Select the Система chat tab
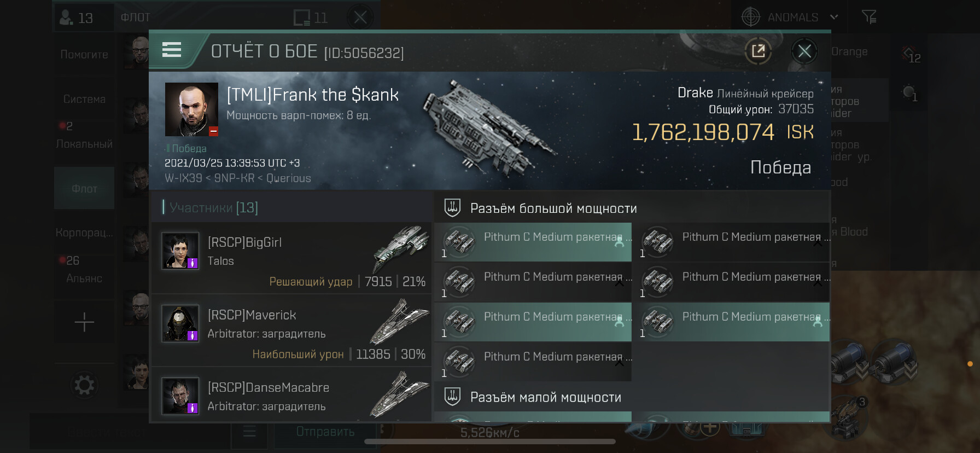 pyautogui.click(x=84, y=99)
